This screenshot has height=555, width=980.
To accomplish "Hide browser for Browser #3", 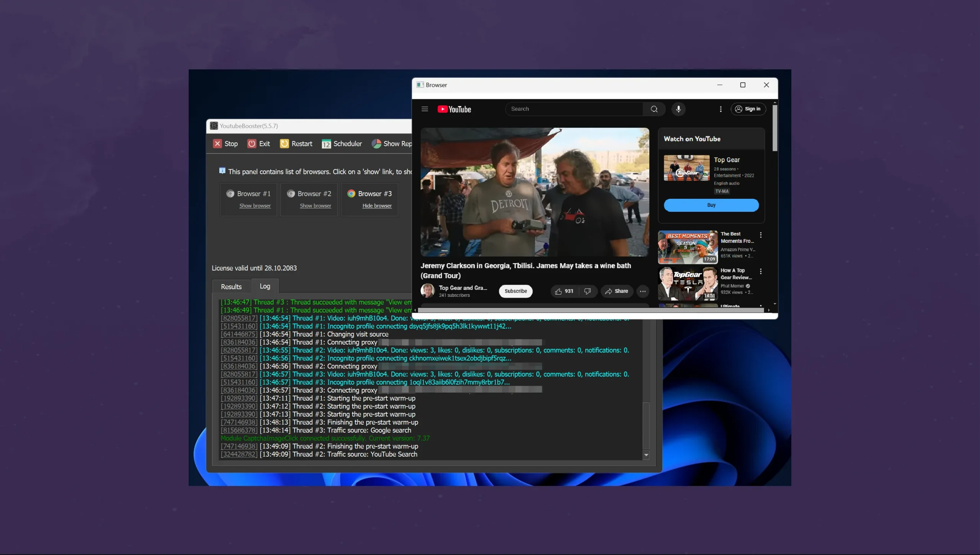I will (377, 206).
